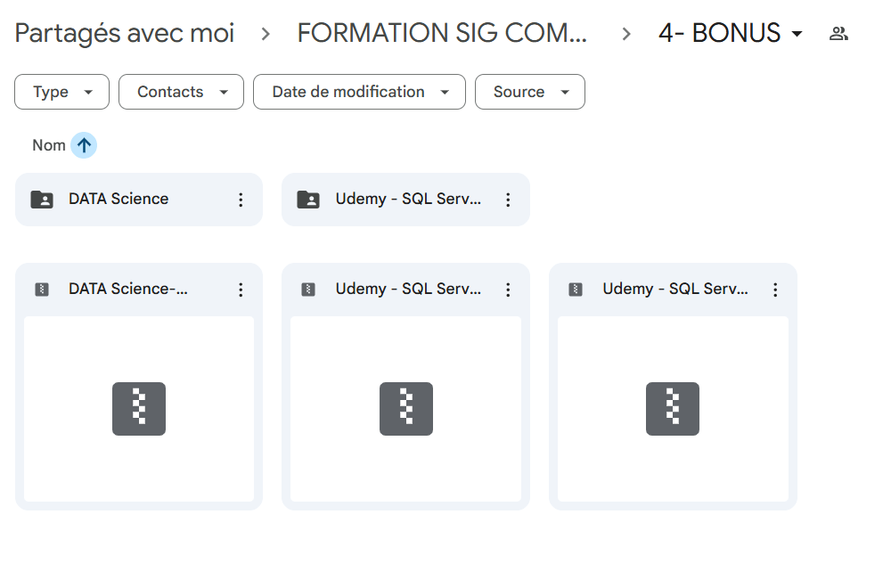The height and width of the screenshot is (588, 891).
Task: Select the Udemy - SQL Serv folder
Action: 407,200
